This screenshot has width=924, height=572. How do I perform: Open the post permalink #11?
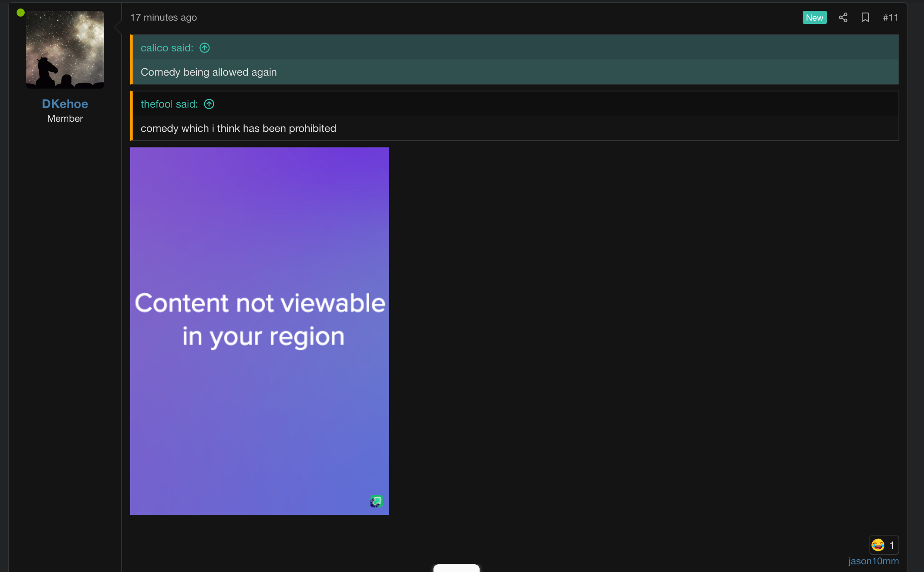[890, 17]
